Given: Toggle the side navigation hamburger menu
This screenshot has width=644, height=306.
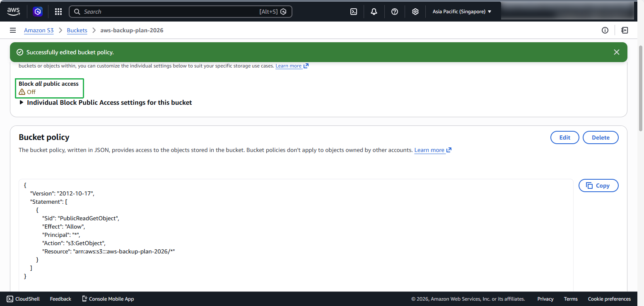Looking at the screenshot, I should pyautogui.click(x=13, y=30).
